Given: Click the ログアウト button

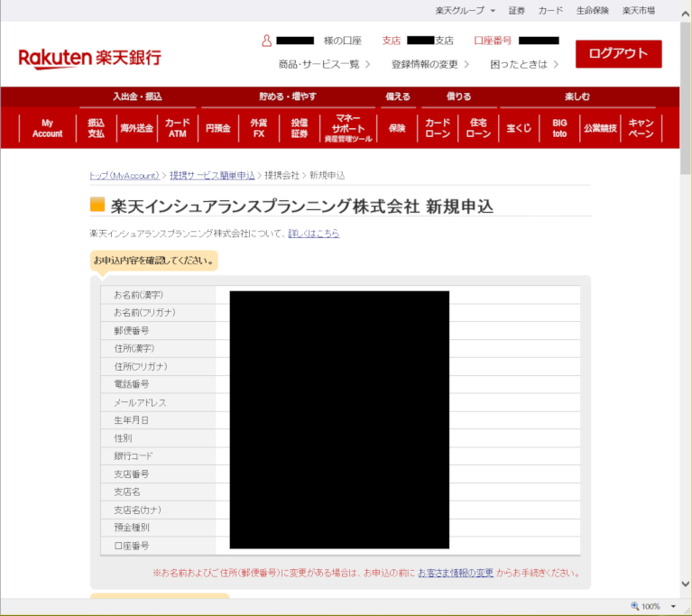Looking at the screenshot, I should pos(618,54).
